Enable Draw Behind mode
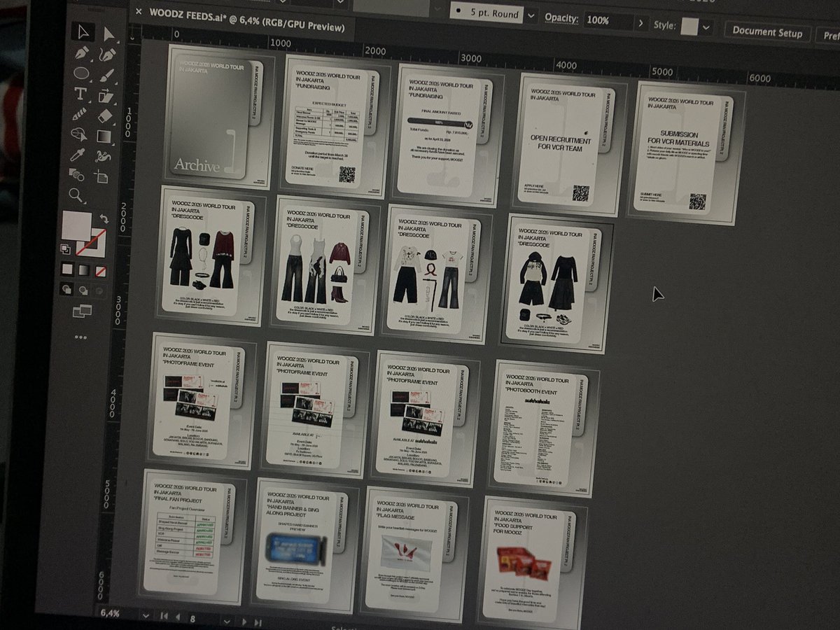 click(83, 289)
